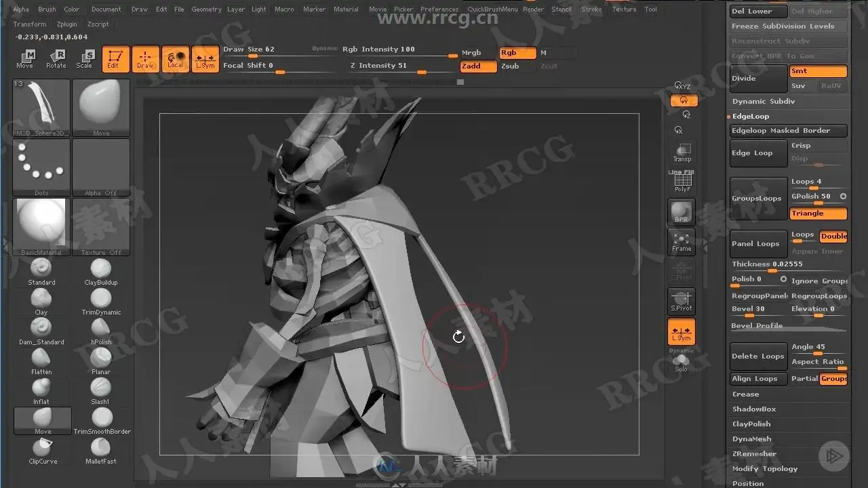The height and width of the screenshot is (488, 868).
Task: Expand the Crease section
Action: click(x=746, y=394)
